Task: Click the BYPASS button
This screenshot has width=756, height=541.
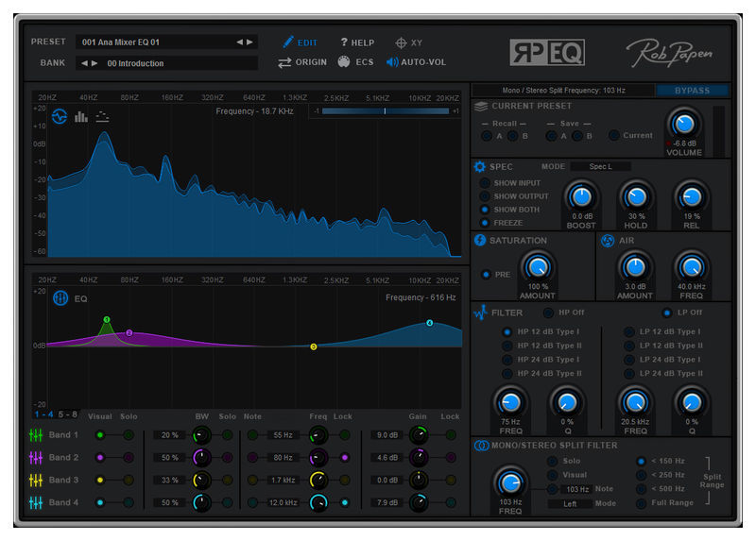Action: 692,91
